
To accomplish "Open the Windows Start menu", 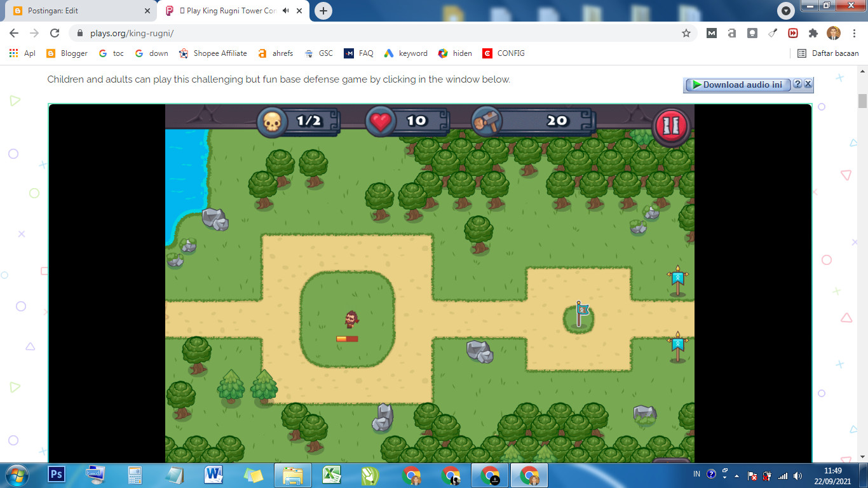I will 17,475.
